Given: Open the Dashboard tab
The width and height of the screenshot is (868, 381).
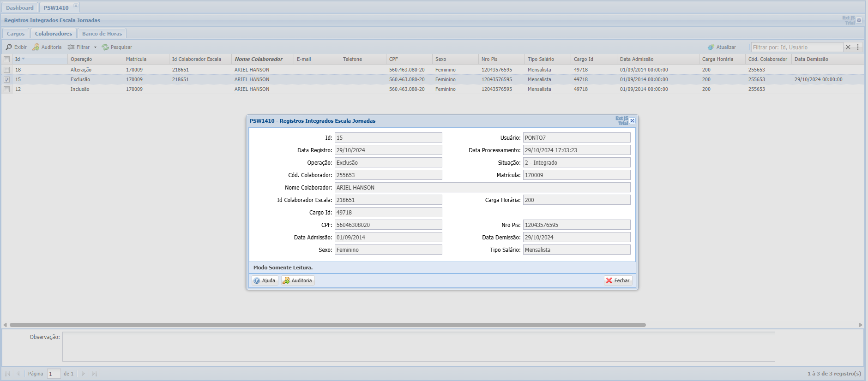Looking at the screenshot, I should [20, 8].
